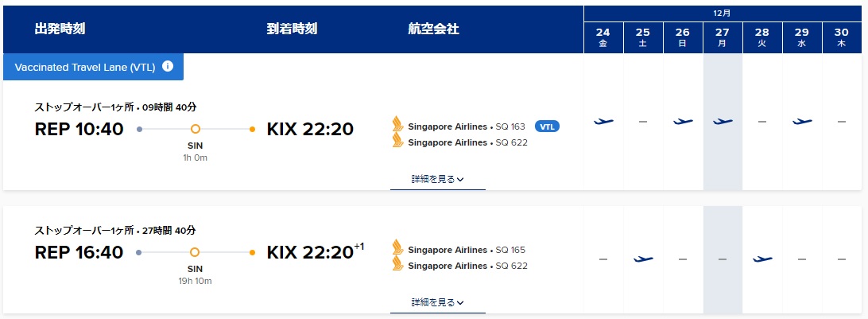Click the plane icon under 29 Wednesday
This screenshot has height=319, width=868.
[802, 122]
